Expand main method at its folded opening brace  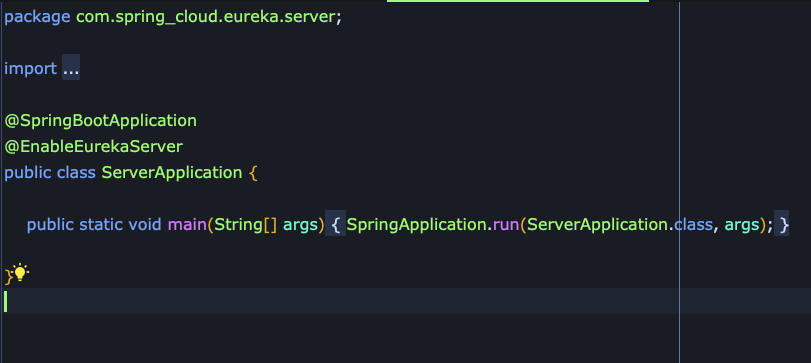point(335,224)
